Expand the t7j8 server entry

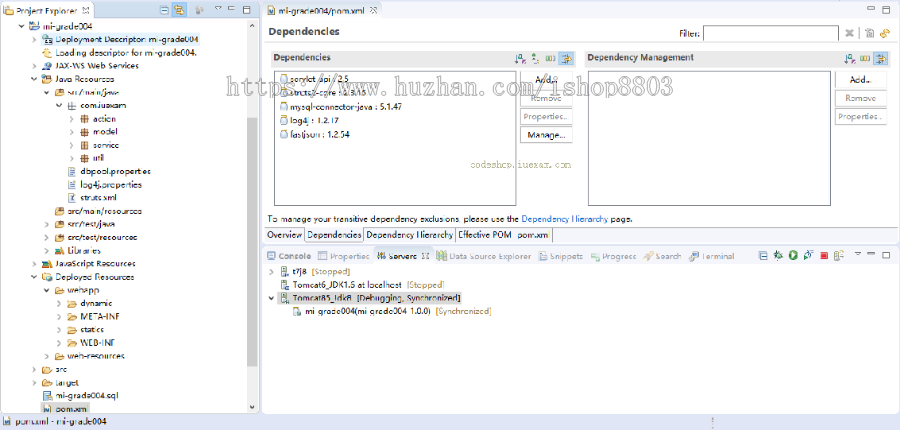(271, 272)
